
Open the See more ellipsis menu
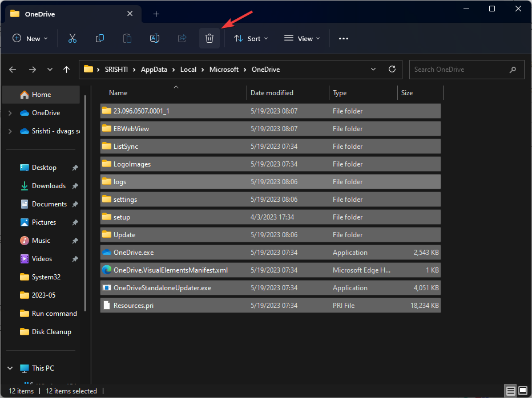[x=344, y=38]
